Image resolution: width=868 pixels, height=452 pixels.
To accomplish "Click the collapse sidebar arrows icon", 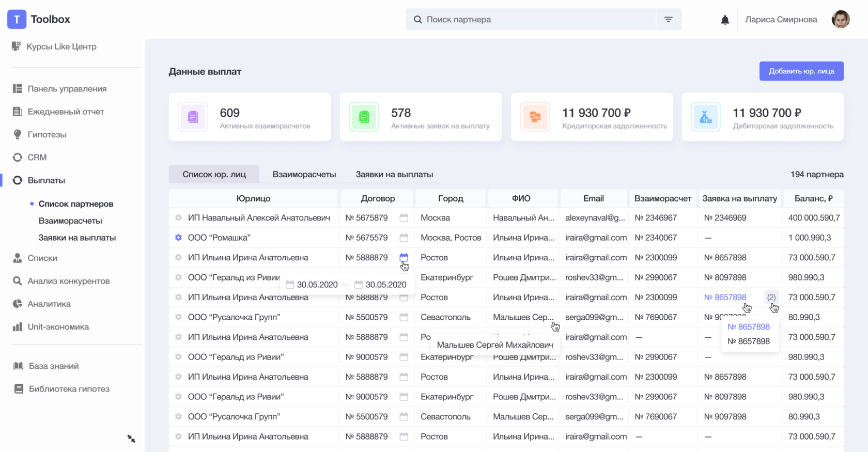I will pos(131,439).
